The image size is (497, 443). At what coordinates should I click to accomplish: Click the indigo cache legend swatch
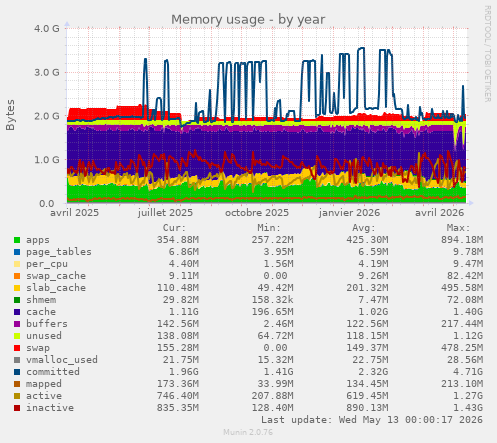point(17,312)
